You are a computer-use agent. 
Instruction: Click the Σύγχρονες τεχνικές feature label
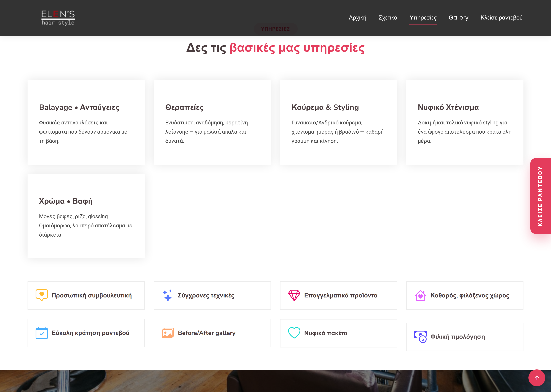[x=206, y=296]
